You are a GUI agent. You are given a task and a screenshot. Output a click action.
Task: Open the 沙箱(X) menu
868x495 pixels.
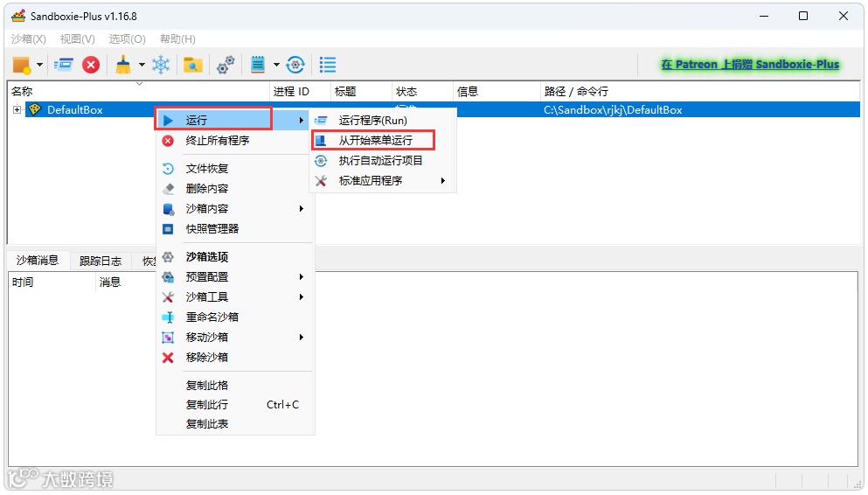tap(28, 38)
